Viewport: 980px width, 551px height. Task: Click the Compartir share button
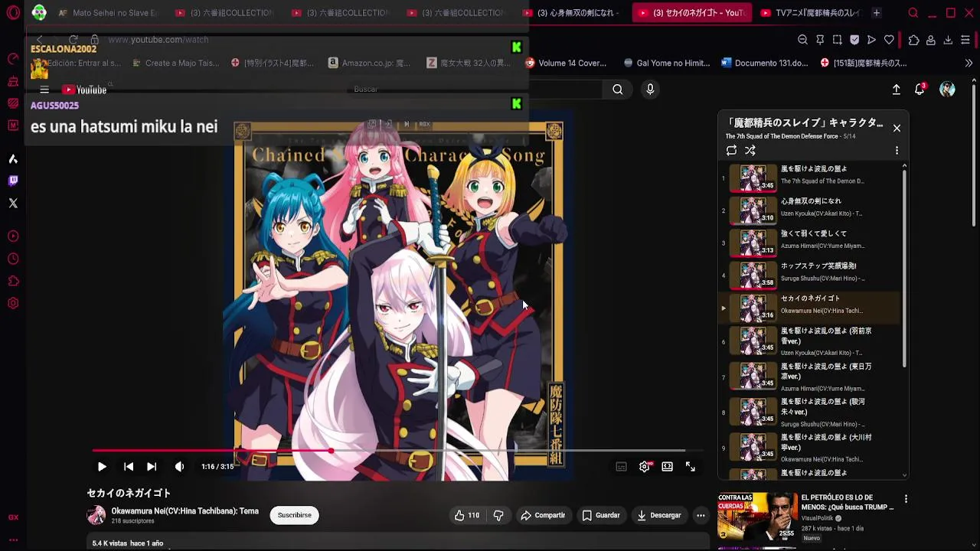tap(543, 516)
